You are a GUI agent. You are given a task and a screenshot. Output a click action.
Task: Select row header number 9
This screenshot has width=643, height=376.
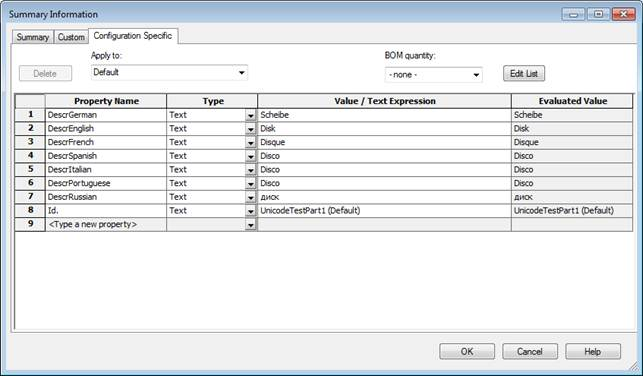[x=30, y=224]
